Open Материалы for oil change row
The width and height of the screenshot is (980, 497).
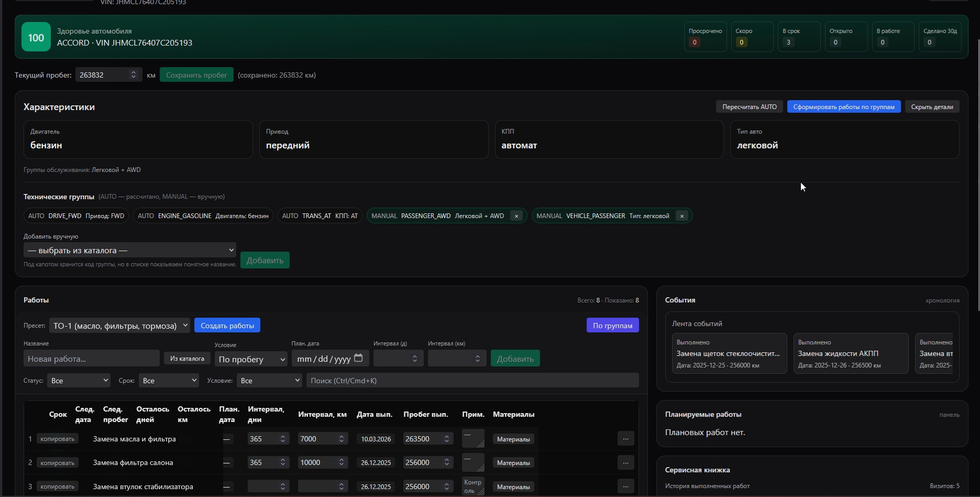(x=513, y=439)
